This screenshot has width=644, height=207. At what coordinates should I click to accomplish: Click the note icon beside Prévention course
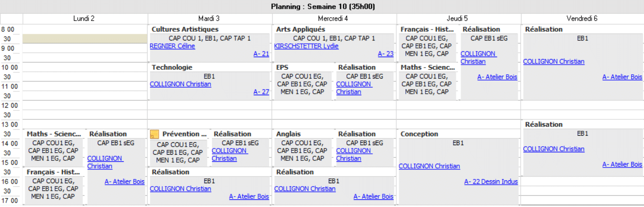[154, 134]
